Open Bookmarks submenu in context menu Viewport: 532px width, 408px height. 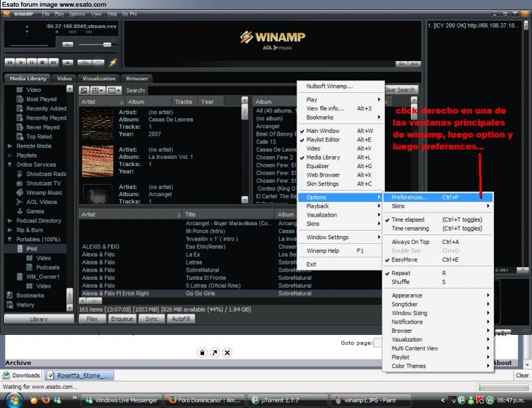click(x=340, y=118)
